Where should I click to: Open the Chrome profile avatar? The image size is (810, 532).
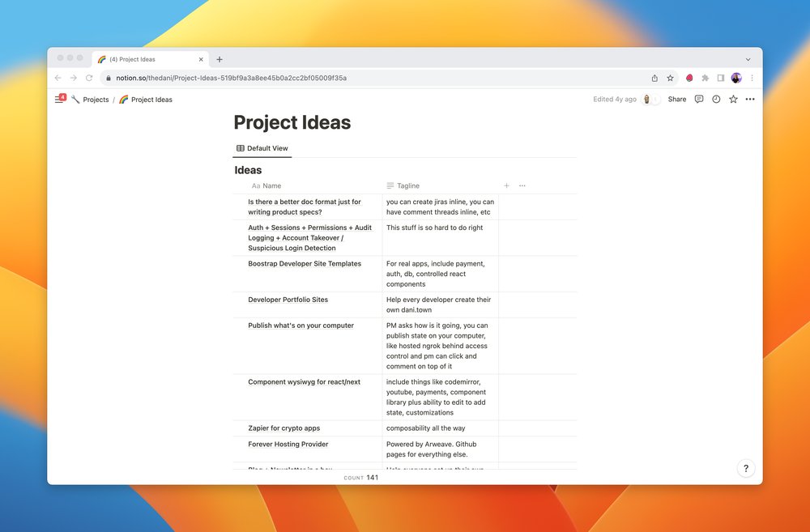[x=736, y=78]
